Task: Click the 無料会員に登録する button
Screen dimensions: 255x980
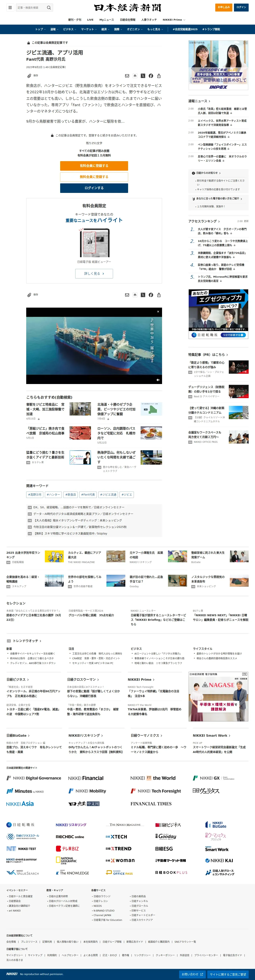Action: [94, 177]
